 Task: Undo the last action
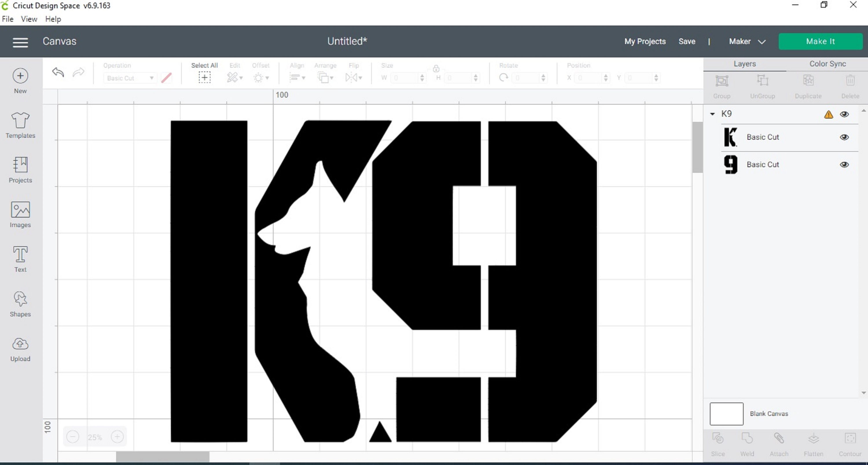click(58, 72)
